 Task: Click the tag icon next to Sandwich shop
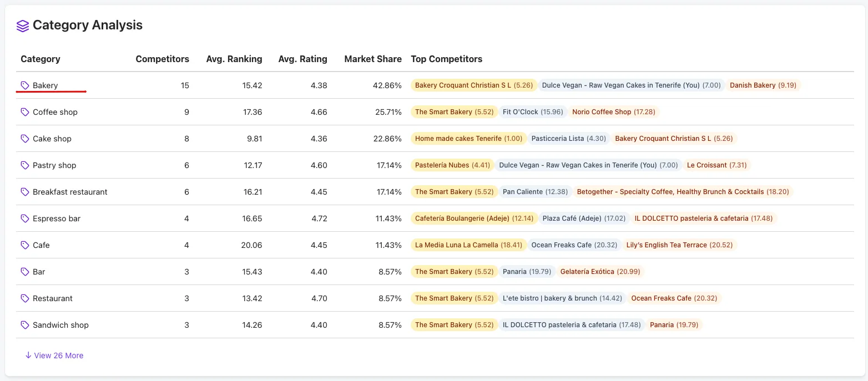[25, 325]
